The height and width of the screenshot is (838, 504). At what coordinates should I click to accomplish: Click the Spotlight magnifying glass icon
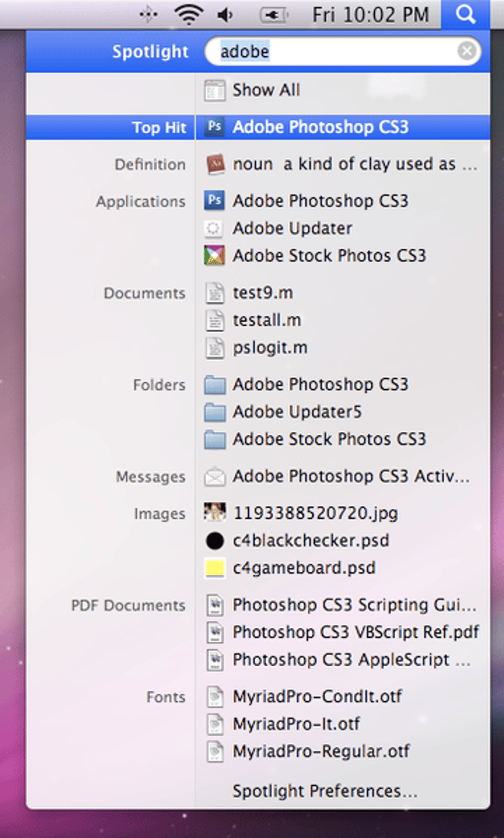coord(465,14)
